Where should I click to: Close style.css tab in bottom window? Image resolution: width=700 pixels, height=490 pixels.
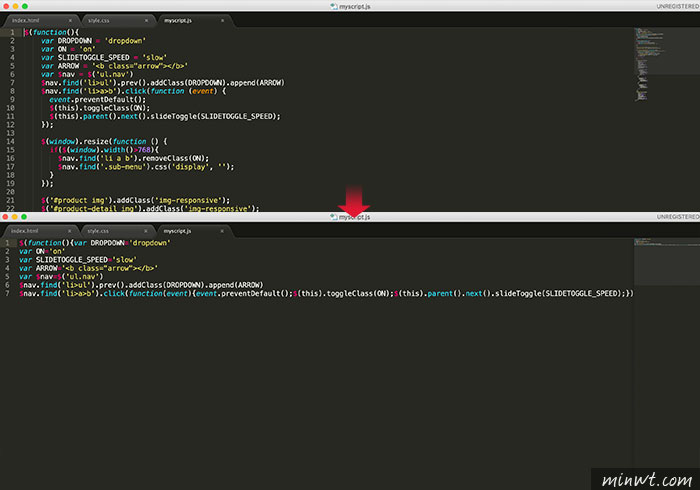(x=146, y=231)
